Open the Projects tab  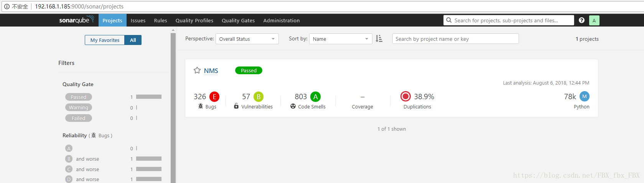point(112,20)
